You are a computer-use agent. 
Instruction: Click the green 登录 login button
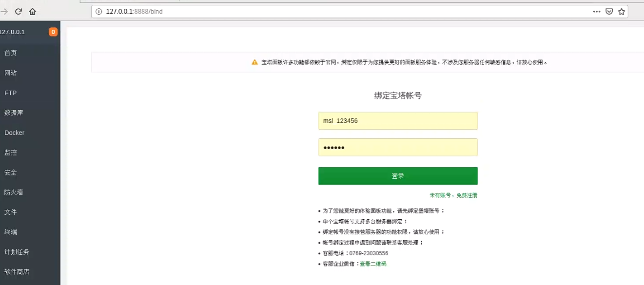pyautogui.click(x=398, y=176)
